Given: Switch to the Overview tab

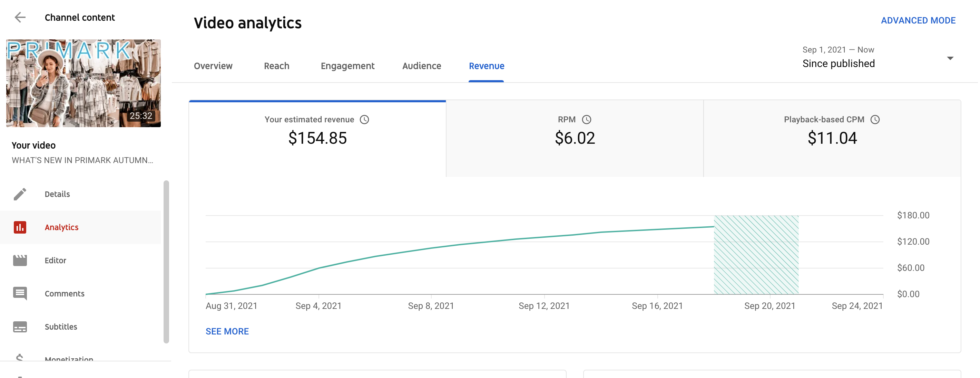Looking at the screenshot, I should pyautogui.click(x=213, y=66).
